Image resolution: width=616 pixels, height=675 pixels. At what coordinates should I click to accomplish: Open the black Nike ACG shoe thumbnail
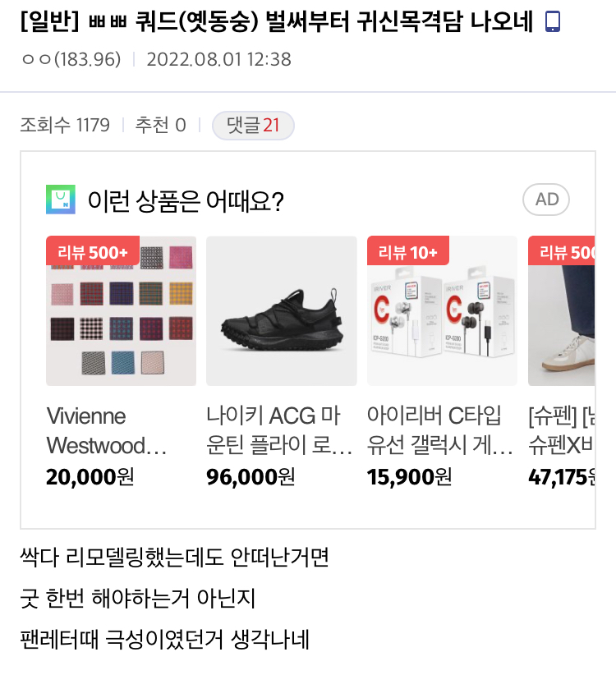281,311
